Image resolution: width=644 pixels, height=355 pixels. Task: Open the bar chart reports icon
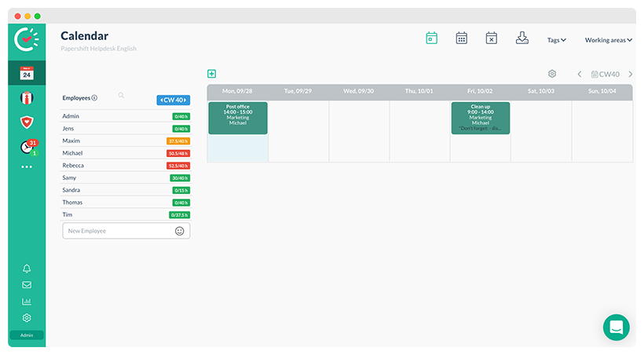tap(27, 301)
